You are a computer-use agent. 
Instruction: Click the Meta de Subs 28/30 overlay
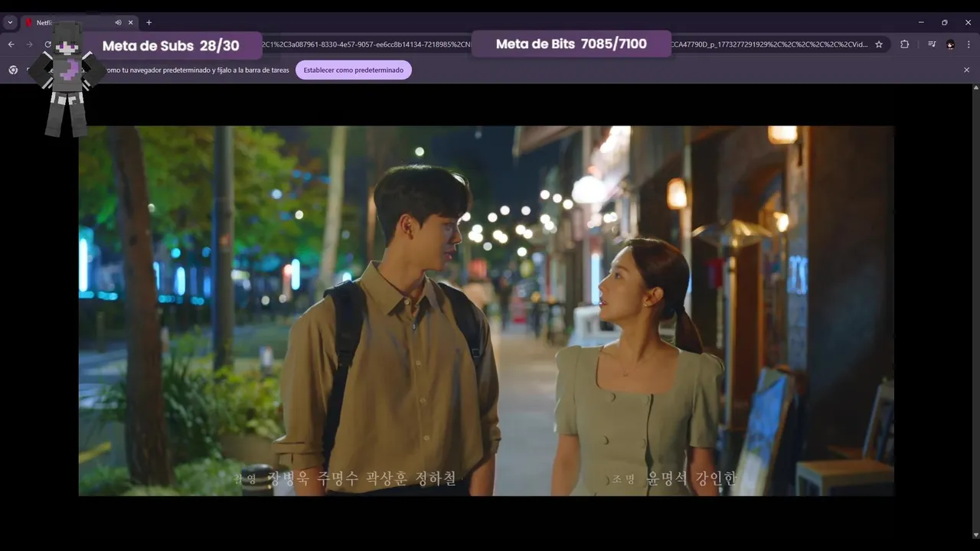171,46
